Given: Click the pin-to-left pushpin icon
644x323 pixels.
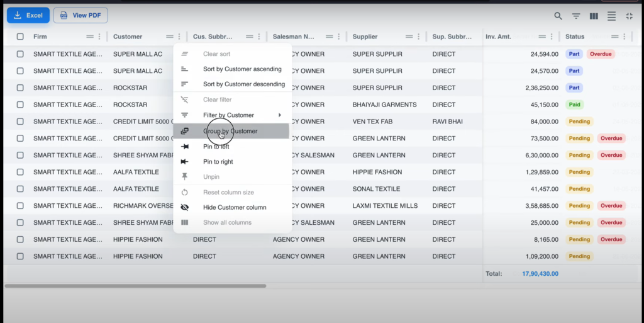Looking at the screenshot, I should (x=184, y=146).
